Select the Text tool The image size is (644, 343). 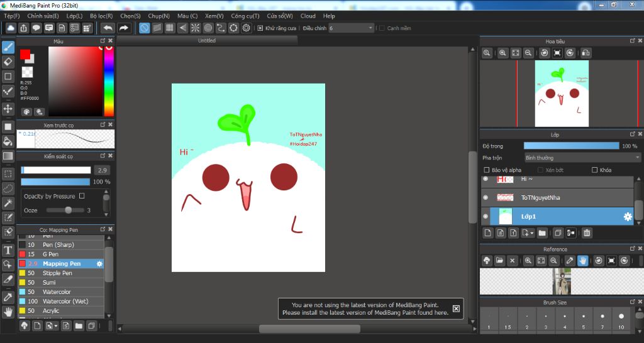pyautogui.click(x=8, y=250)
